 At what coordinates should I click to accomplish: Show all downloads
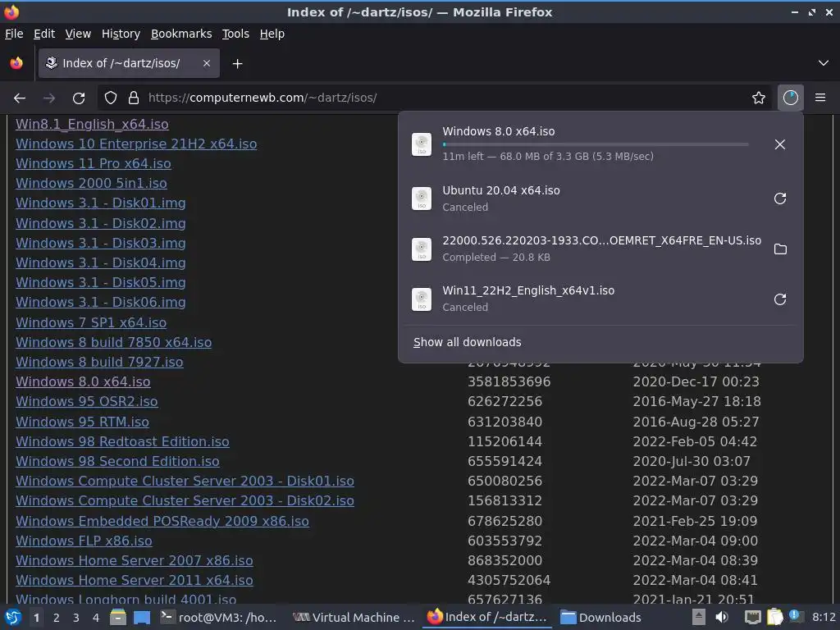(467, 342)
